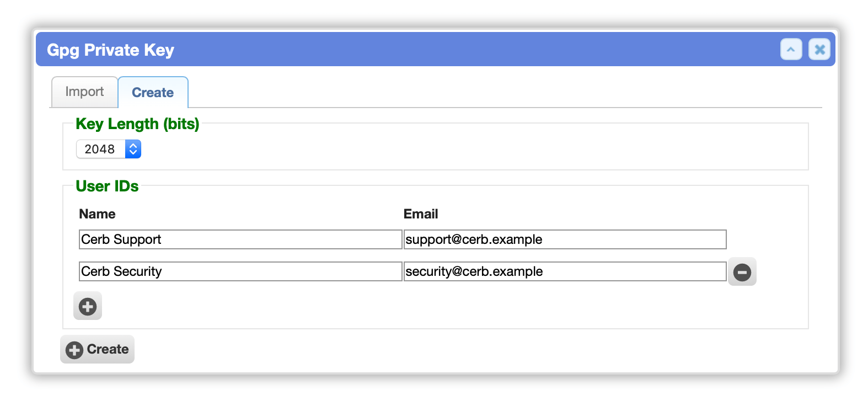Click the User IDs section heading

click(x=107, y=186)
